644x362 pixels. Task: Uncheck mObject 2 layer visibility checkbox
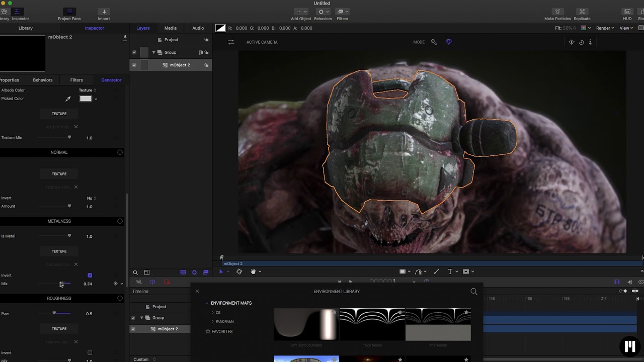(x=134, y=65)
